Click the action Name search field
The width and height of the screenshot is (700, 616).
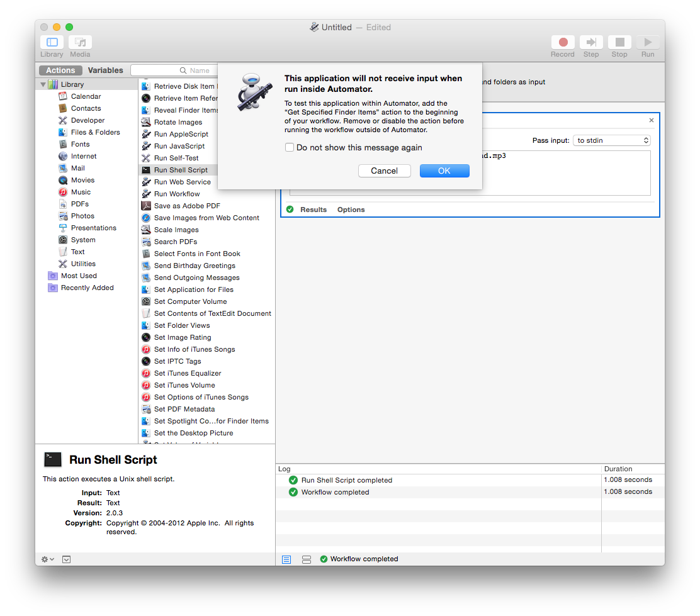coord(174,70)
